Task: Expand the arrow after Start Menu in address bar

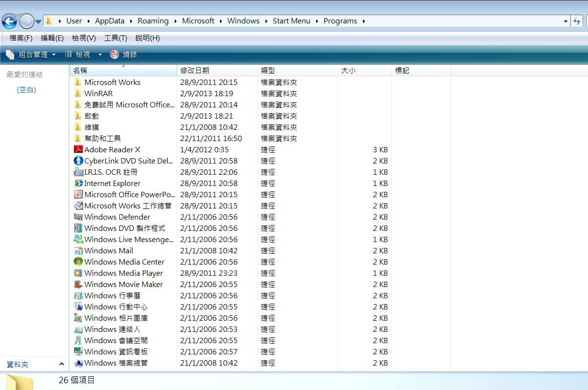Action: point(317,21)
